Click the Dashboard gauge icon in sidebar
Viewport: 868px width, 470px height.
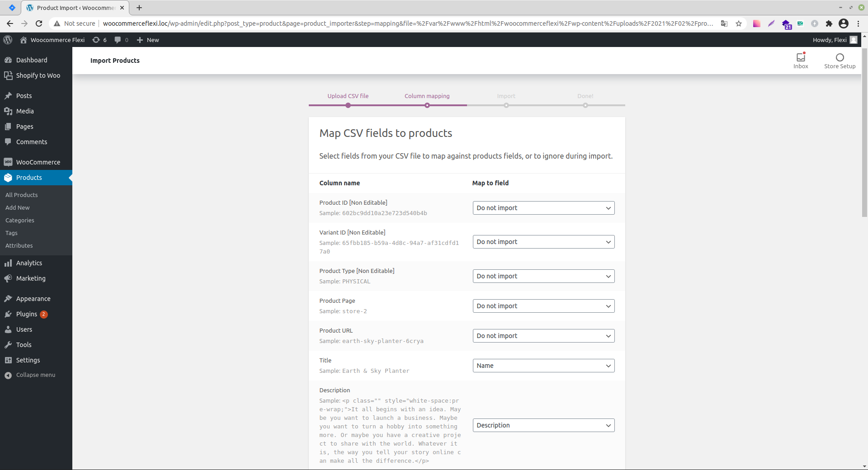pos(8,60)
